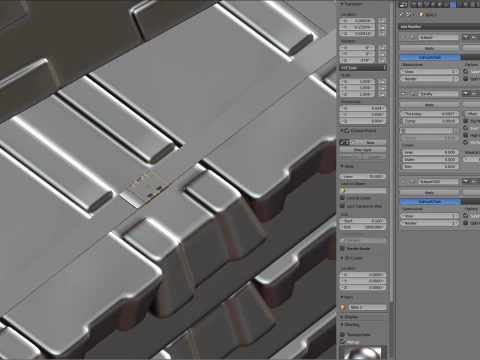The image size is (480, 360).
Task: Adjust the Solidify Thickness slider
Action: [430, 114]
